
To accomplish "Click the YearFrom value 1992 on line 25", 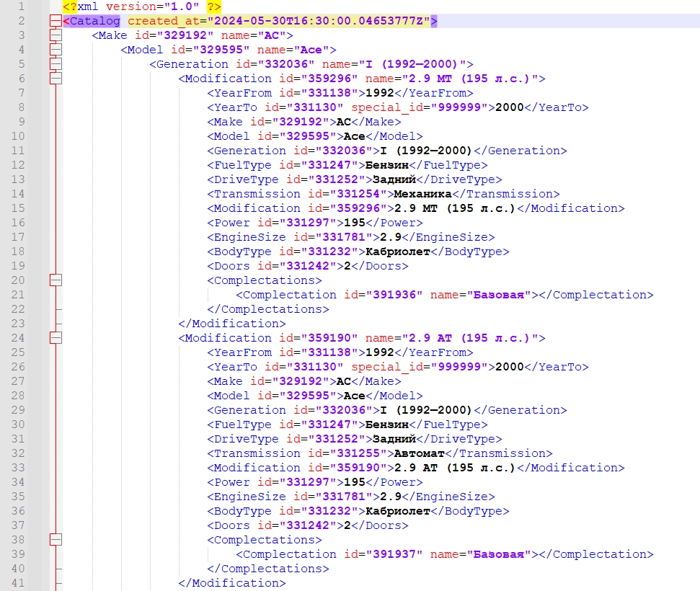I will pos(380,352).
